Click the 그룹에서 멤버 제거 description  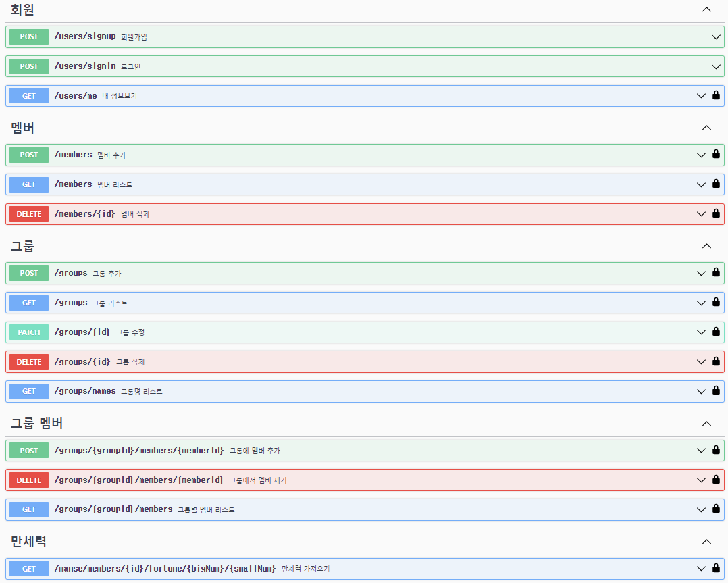[258, 480]
